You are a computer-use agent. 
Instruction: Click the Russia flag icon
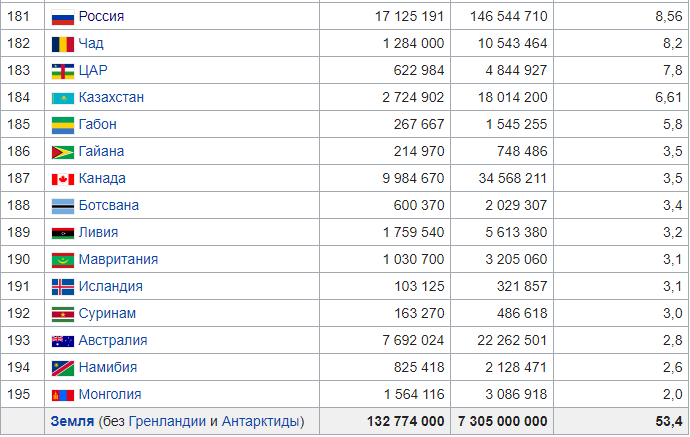[62, 17]
